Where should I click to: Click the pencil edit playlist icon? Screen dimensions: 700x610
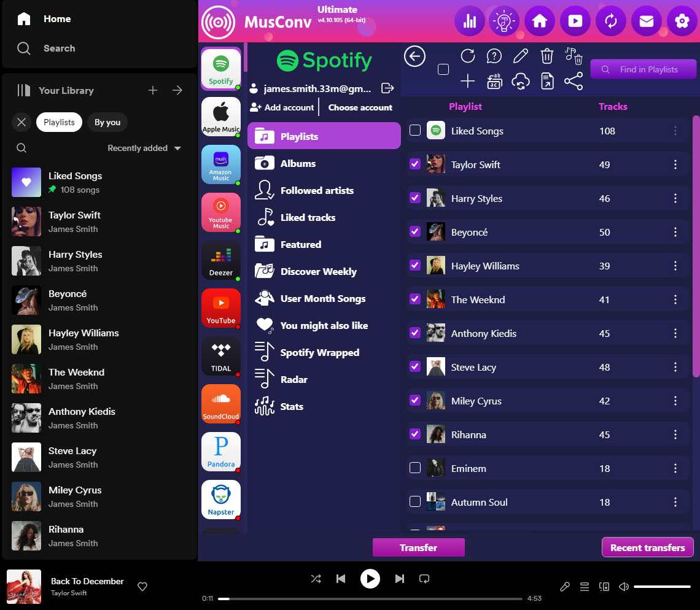521,56
